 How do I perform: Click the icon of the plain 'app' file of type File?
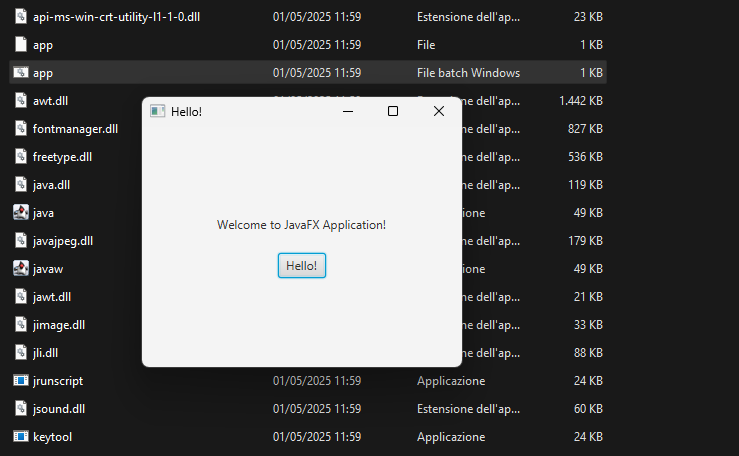tap(21, 44)
